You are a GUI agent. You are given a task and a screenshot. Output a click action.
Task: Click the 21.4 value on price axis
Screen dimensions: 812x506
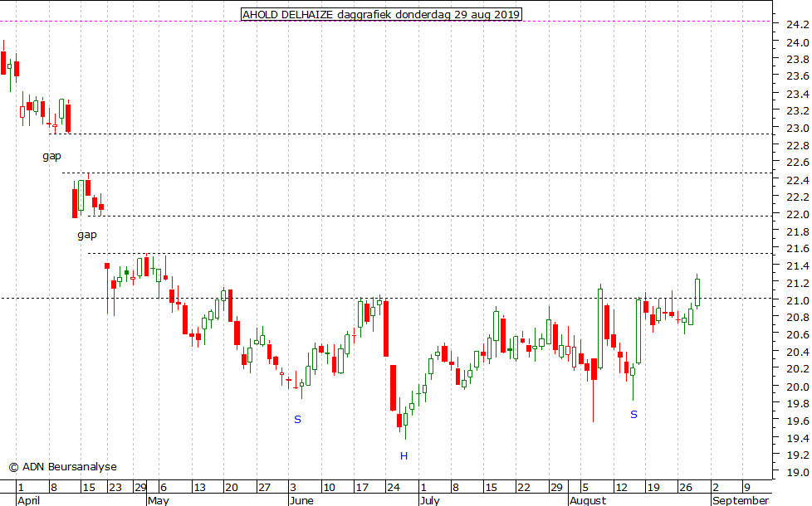tap(798, 266)
